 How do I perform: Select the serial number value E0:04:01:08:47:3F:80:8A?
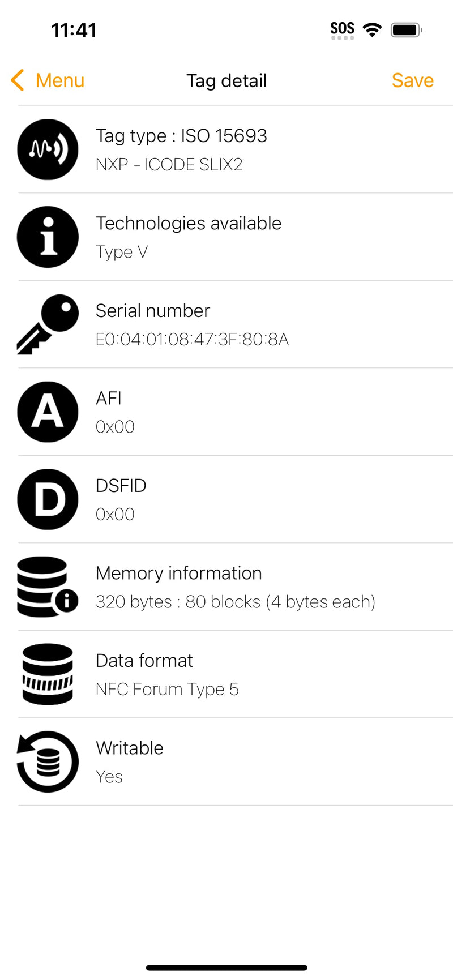192,339
